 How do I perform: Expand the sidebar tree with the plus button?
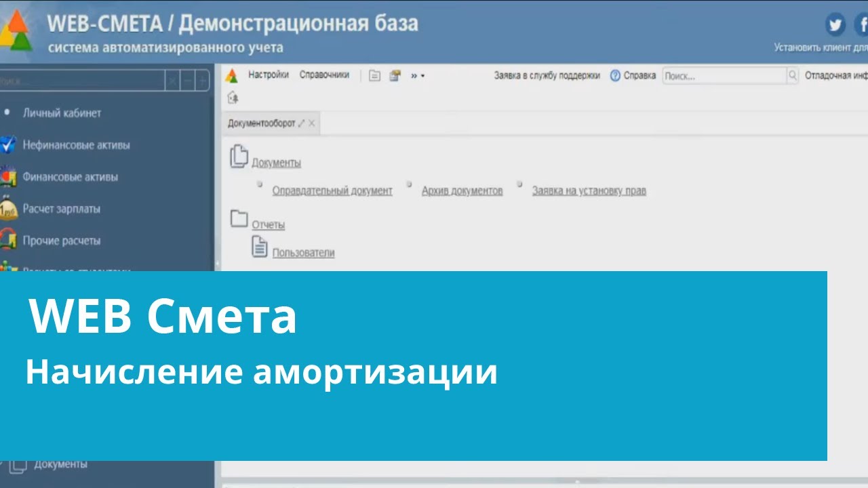(202, 81)
